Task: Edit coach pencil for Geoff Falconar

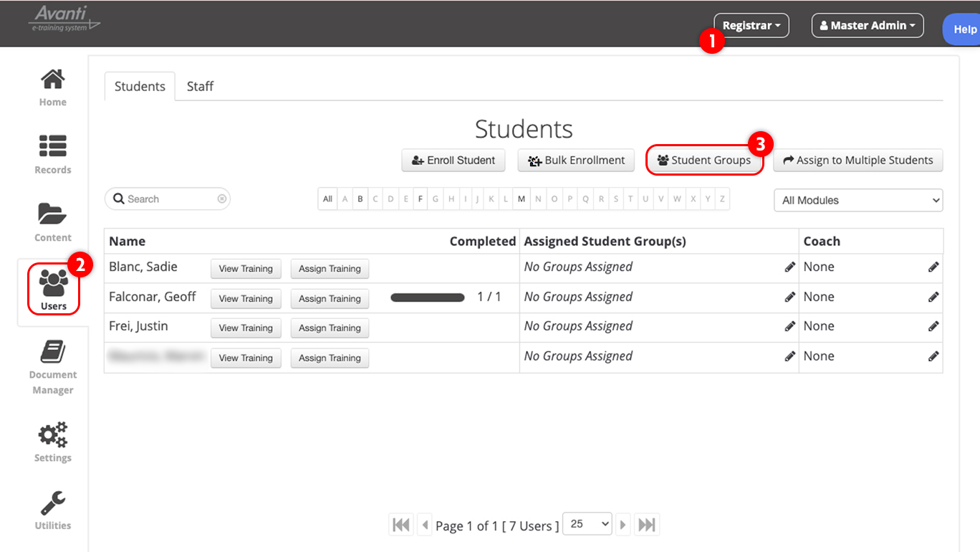Action: [x=933, y=297]
